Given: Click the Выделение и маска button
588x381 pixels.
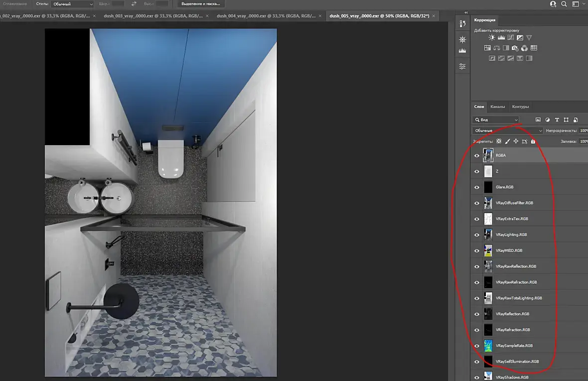Looking at the screenshot, I should 201,4.
